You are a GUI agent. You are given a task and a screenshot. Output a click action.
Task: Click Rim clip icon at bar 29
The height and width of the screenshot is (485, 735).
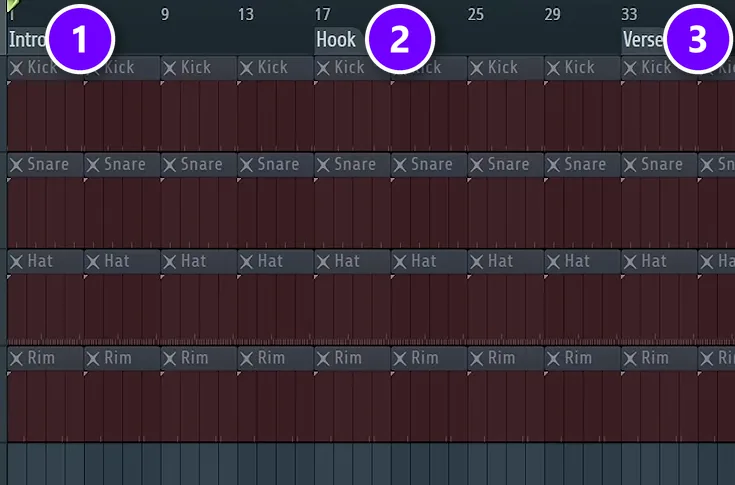click(553, 359)
